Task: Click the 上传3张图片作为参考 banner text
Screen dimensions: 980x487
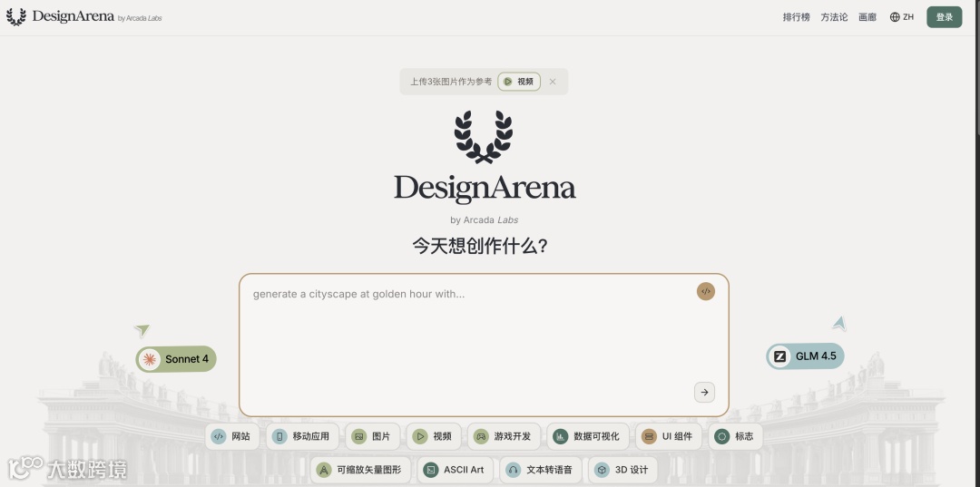Action: tap(451, 82)
